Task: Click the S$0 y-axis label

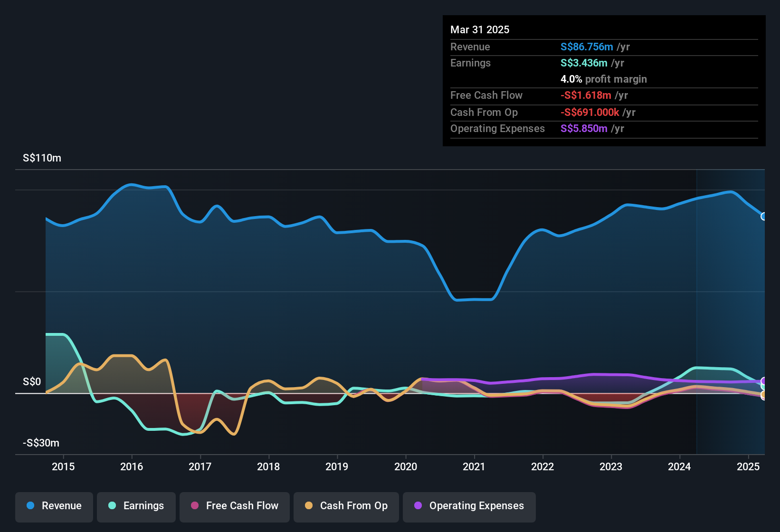Action: click(x=32, y=382)
